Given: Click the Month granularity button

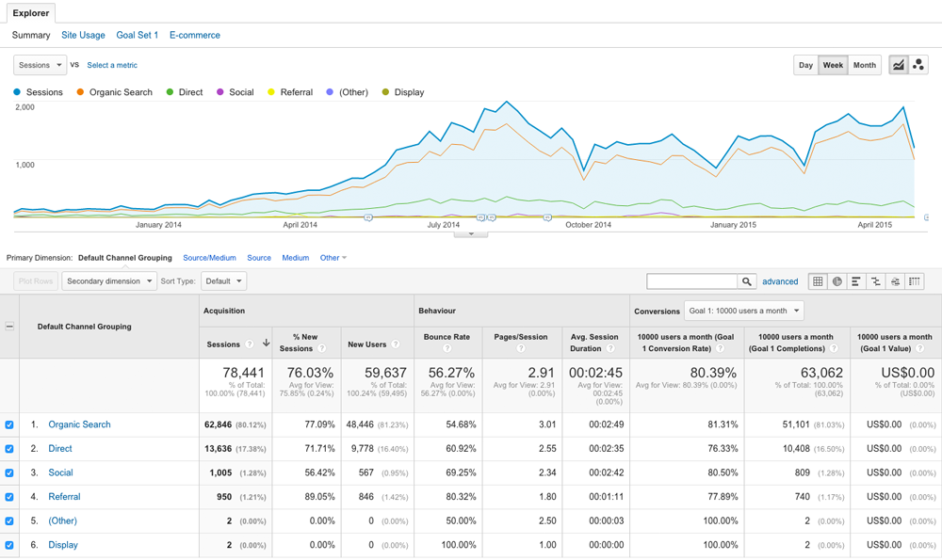Looking at the screenshot, I should (x=864, y=65).
